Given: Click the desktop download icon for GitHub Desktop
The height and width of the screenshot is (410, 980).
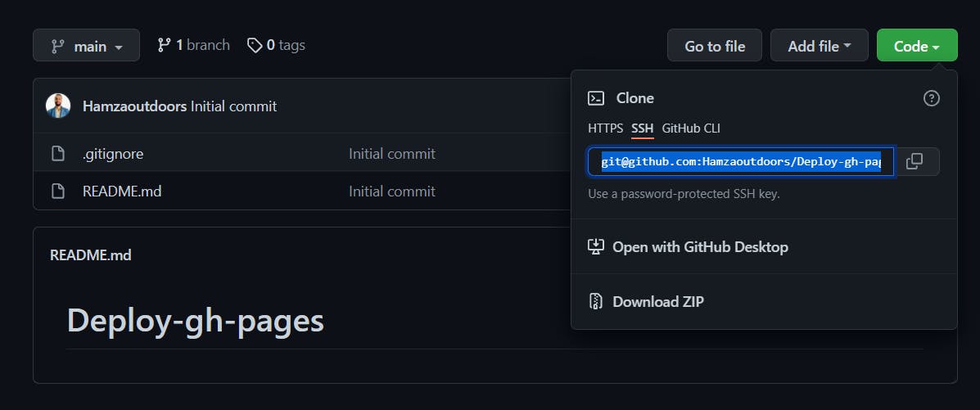Looking at the screenshot, I should (596, 246).
